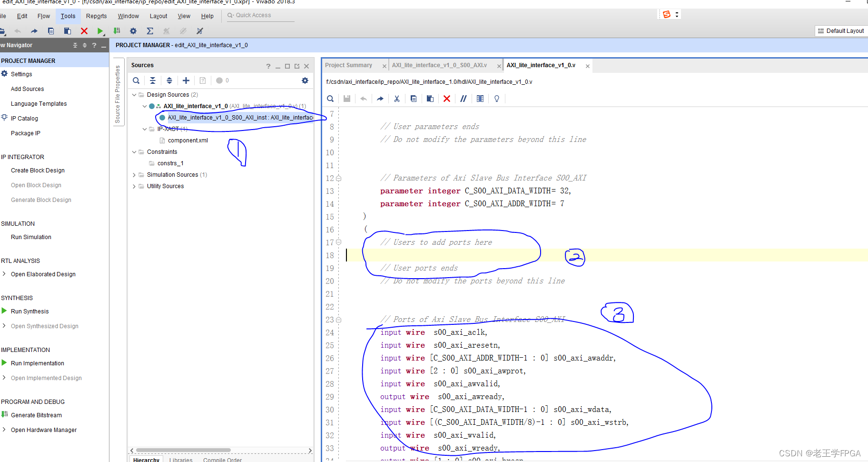Click the scissors Cut icon in editor

(396, 99)
